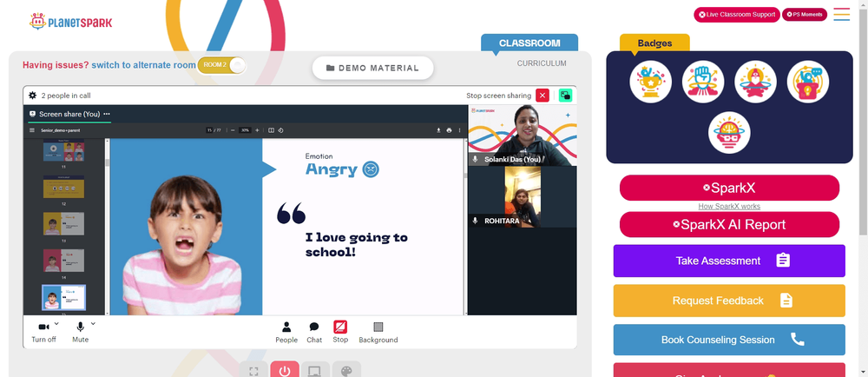Click the Request Feedback button
The height and width of the screenshot is (377, 868).
tap(729, 301)
